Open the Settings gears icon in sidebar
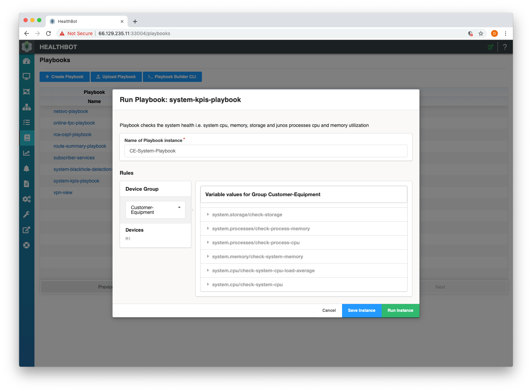Viewport: 532px width, 392px height. [27, 199]
